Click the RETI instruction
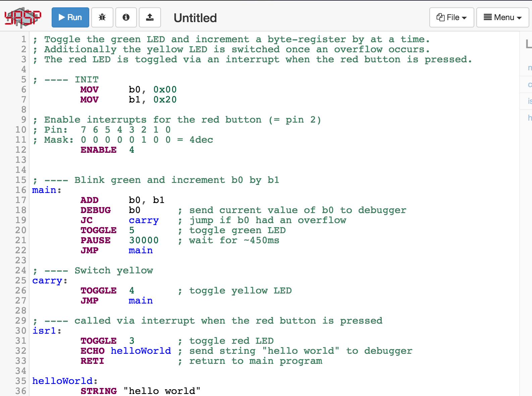532x396 pixels. 92,361
